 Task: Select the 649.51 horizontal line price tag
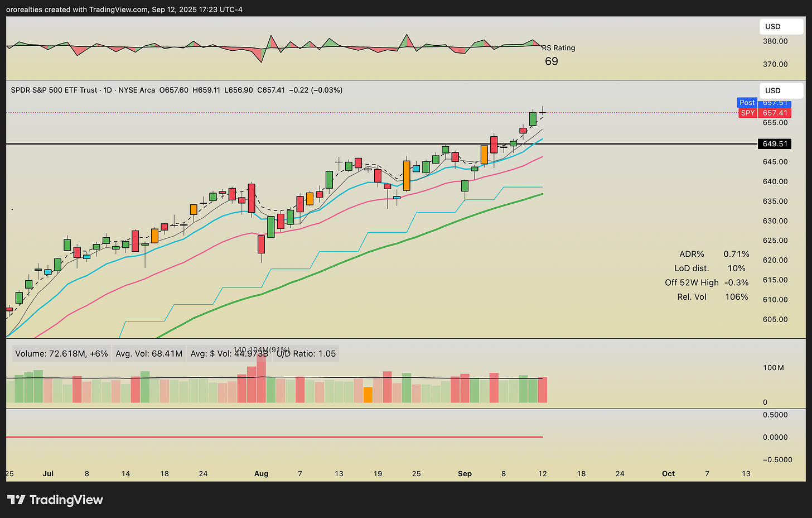tap(775, 144)
